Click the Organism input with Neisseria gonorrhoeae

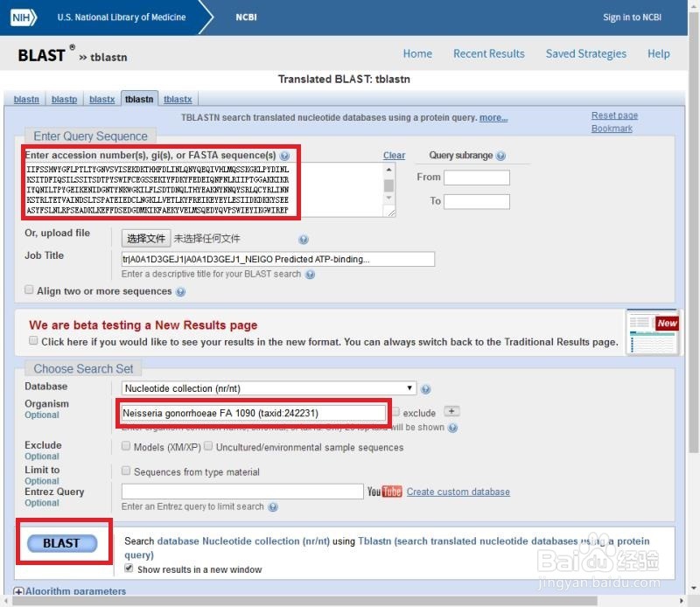pos(253,413)
